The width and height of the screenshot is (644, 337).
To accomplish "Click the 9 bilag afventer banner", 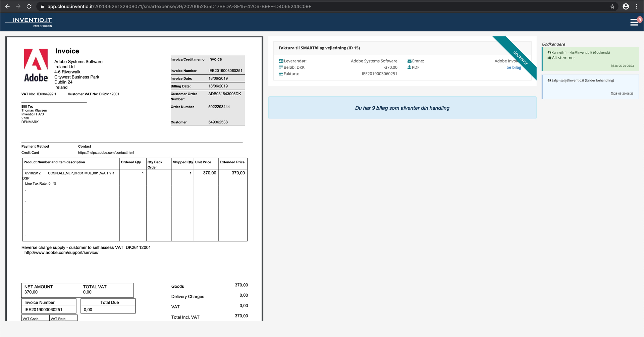I will click(x=402, y=108).
